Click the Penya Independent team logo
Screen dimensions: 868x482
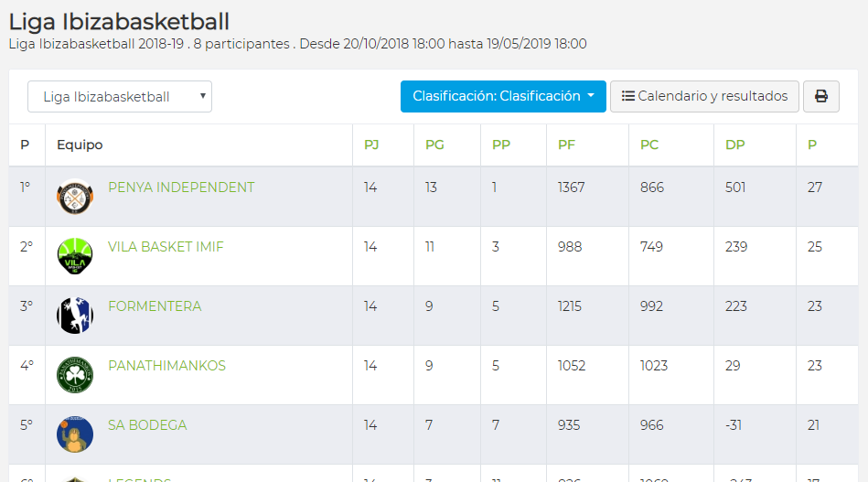coord(75,197)
